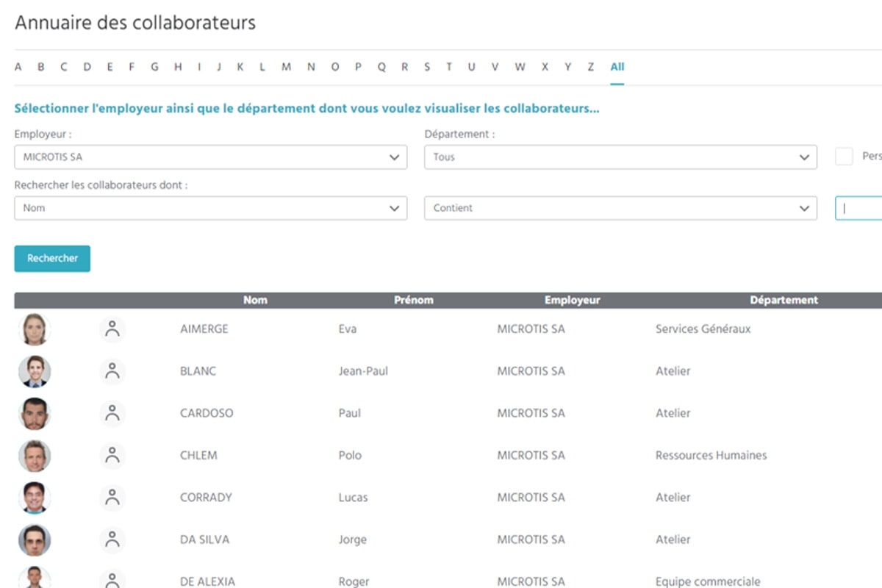The image size is (882, 588).
Task: Focus the search text input field
Action: click(x=860, y=208)
